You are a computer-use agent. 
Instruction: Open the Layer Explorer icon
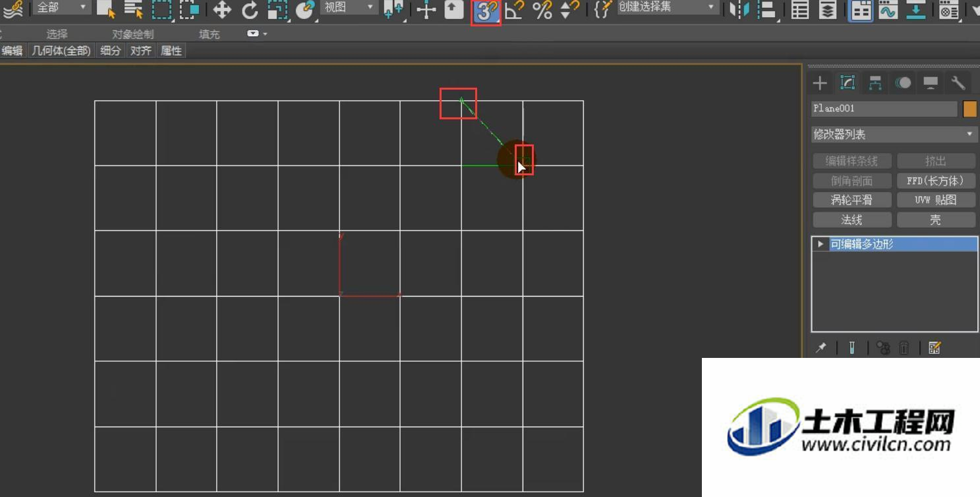[x=828, y=9]
